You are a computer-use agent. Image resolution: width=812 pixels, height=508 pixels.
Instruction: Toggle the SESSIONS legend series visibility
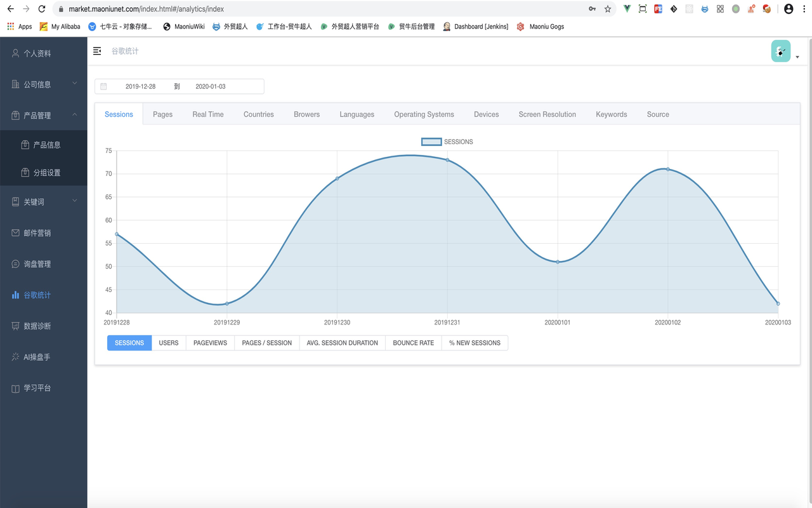447,142
